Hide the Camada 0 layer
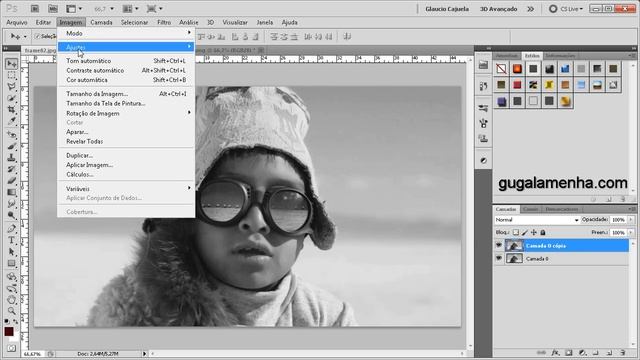The height and width of the screenshot is (360, 640). point(499,258)
